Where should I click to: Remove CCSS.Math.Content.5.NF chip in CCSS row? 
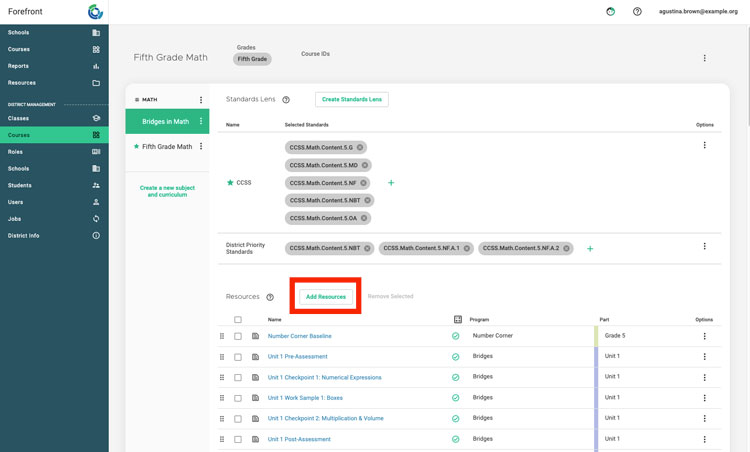(364, 183)
